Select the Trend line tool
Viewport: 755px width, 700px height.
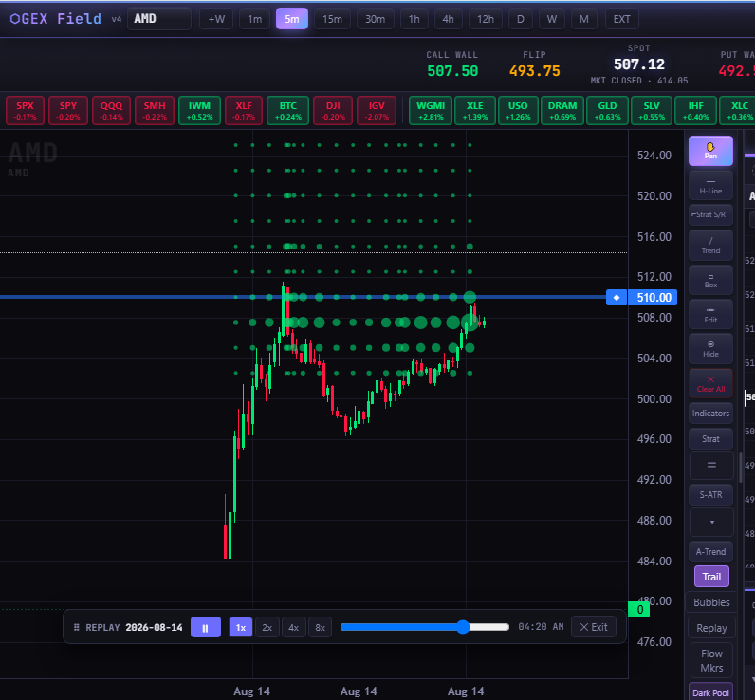[710, 245]
